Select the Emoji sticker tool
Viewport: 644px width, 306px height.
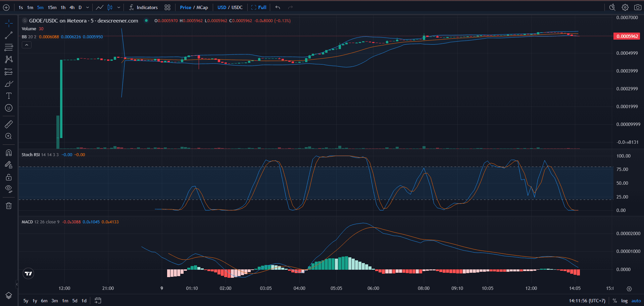coord(8,108)
